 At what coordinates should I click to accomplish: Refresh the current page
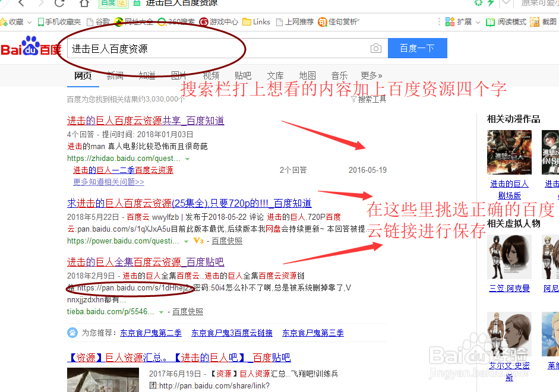pos(59,4)
